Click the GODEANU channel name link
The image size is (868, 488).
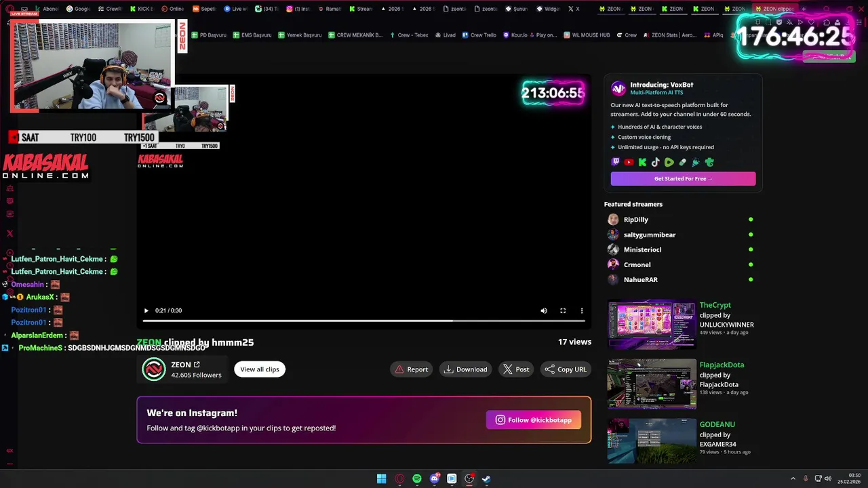pyautogui.click(x=717, y=424)
